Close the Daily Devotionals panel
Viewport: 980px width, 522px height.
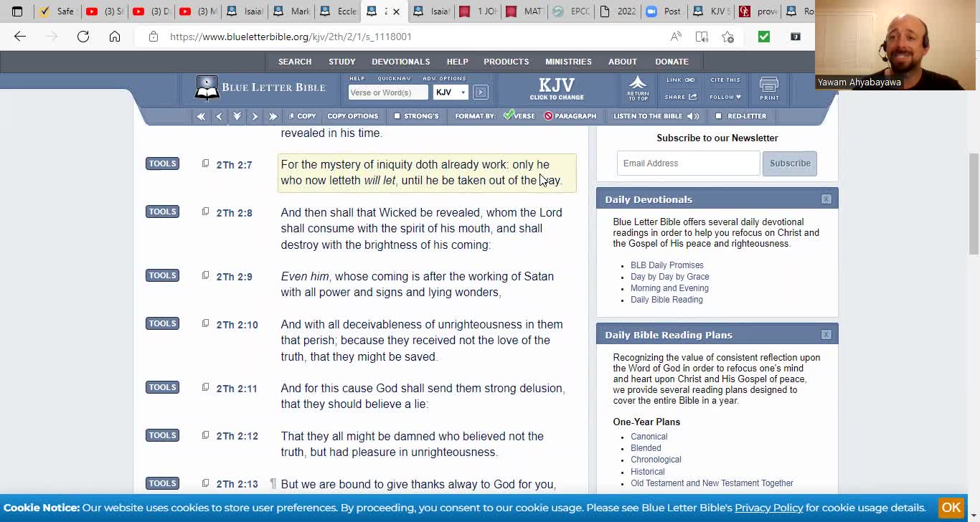tap(826, 199)
